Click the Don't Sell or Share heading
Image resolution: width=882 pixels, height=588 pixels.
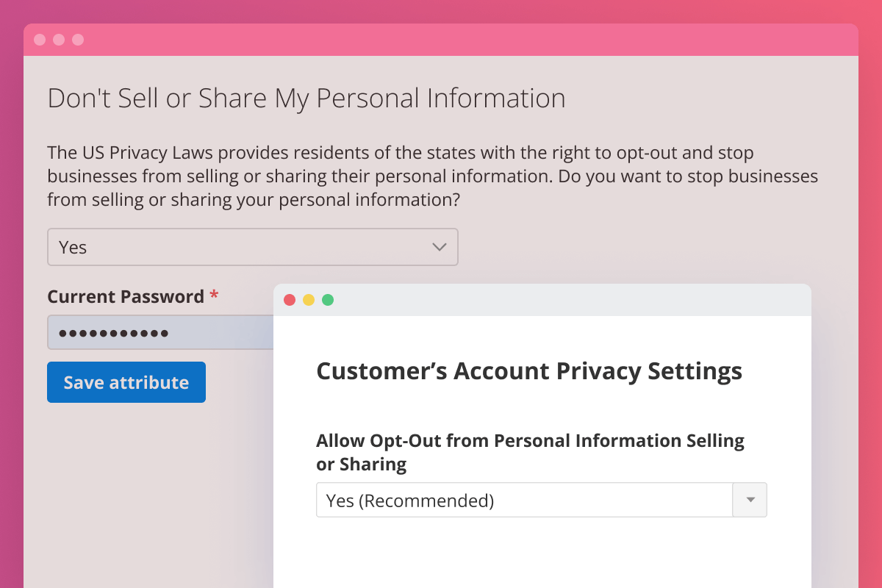306,98
